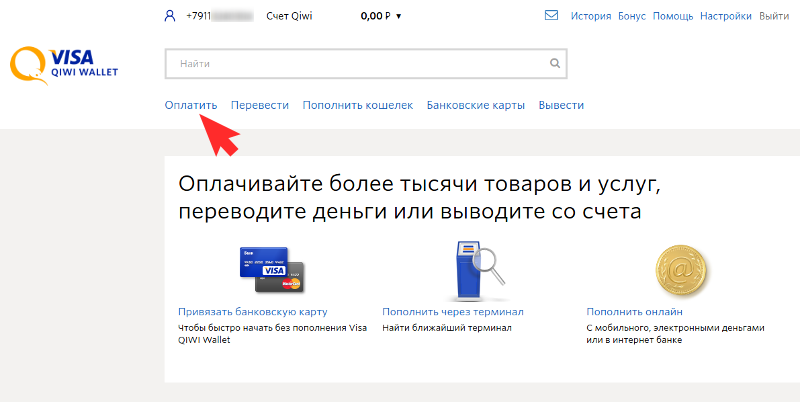The height and width of the screenshot is (402, 800).
Task: Click the Выйти logout link
Action: tap(774, 16)
